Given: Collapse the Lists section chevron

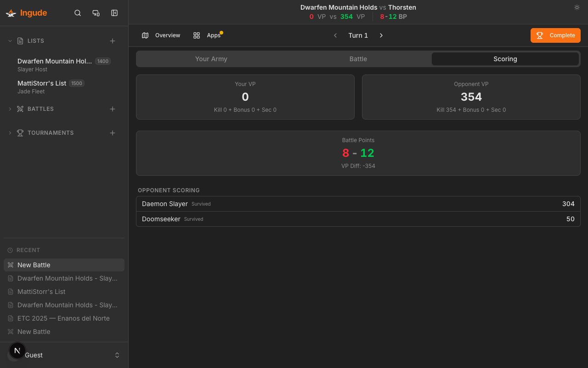Looking at the screenshot, I should (10, 41).
